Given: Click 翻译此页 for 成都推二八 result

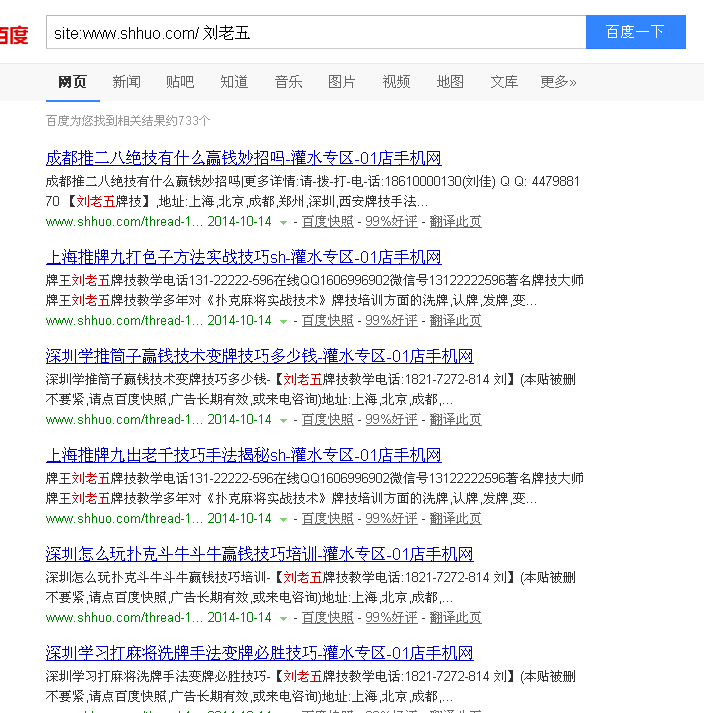Looking at the screenshot, I should [x=455, y=221].
